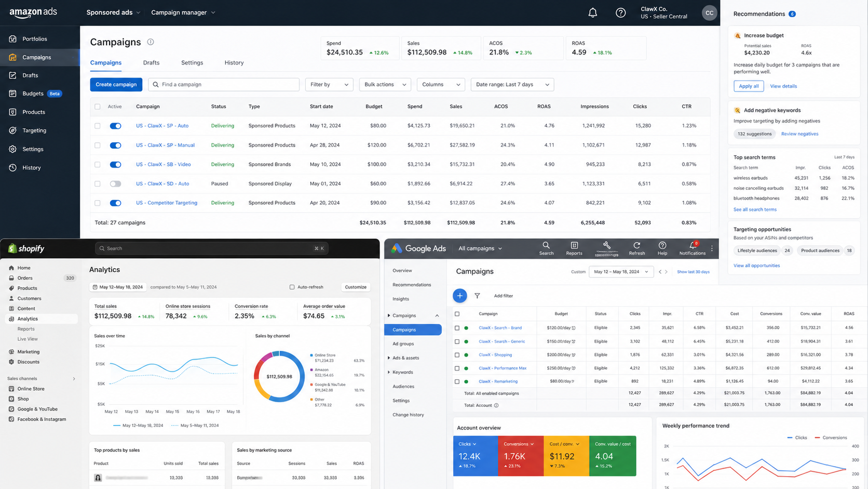Open the Campaign manager dropdown
This screenshot has width=868, height=489.
coord(183,12)
